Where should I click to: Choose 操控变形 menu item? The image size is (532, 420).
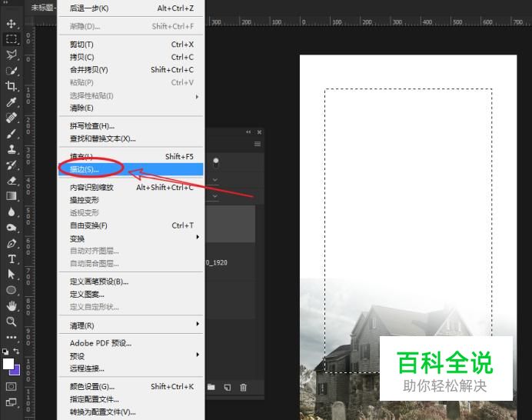tap(131, 200)
